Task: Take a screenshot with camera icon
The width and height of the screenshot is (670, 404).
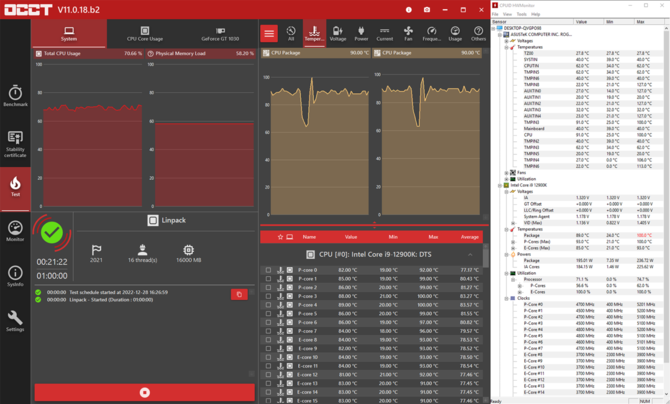Action: coord(427,9)
